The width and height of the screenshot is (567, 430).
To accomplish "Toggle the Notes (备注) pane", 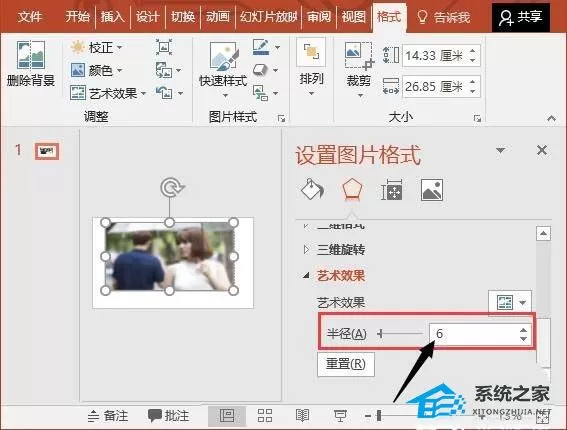I will click(108, 416).
